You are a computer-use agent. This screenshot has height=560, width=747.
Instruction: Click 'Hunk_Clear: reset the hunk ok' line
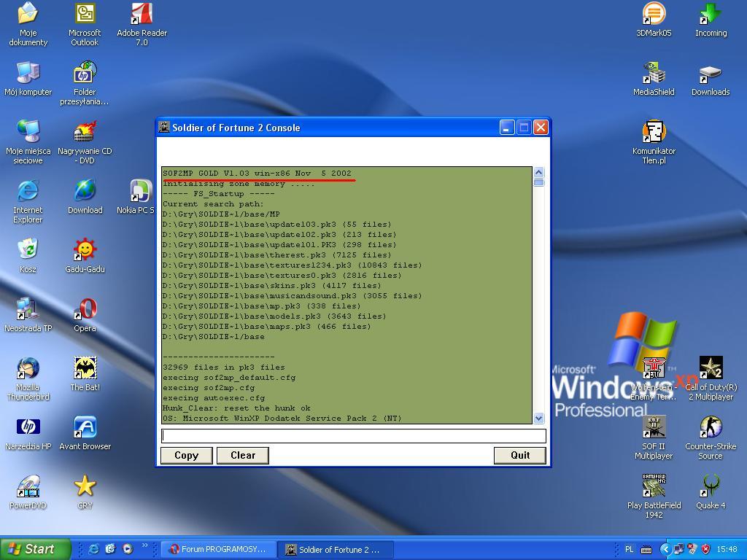(236, 408)
